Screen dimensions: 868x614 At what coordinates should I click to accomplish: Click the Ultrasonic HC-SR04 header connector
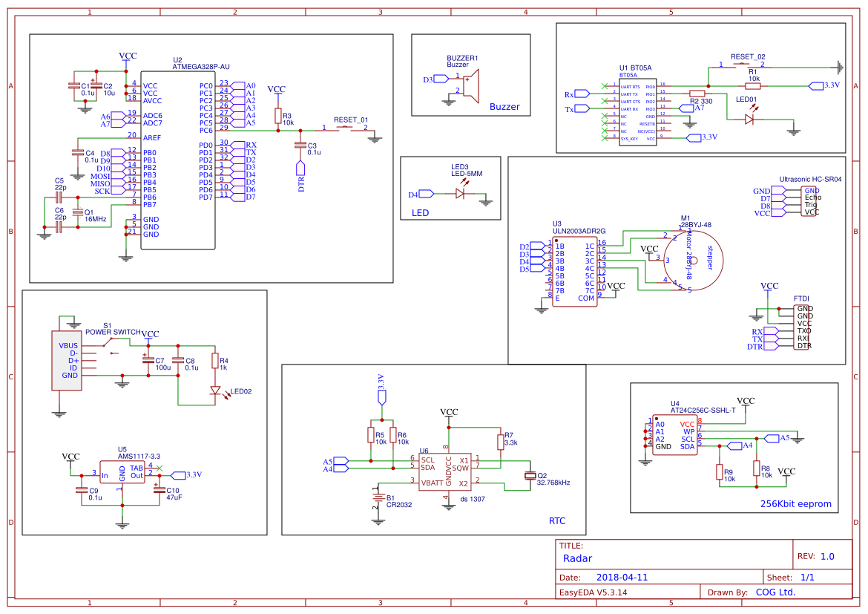click(x=809, y=201)
